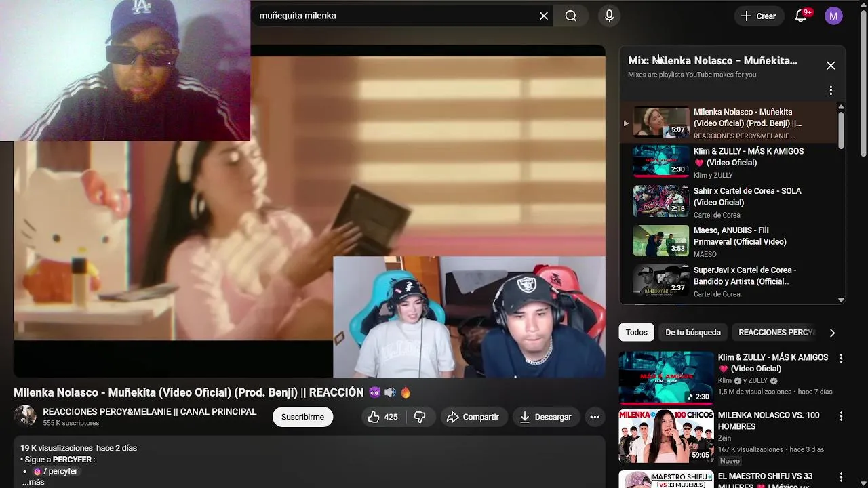The width and height of the screenshot is (868, 488).
Task: Open MILENKA NOLASCO VS. 100 HOMBRES thumbnail
Action: tap(666, 436)
